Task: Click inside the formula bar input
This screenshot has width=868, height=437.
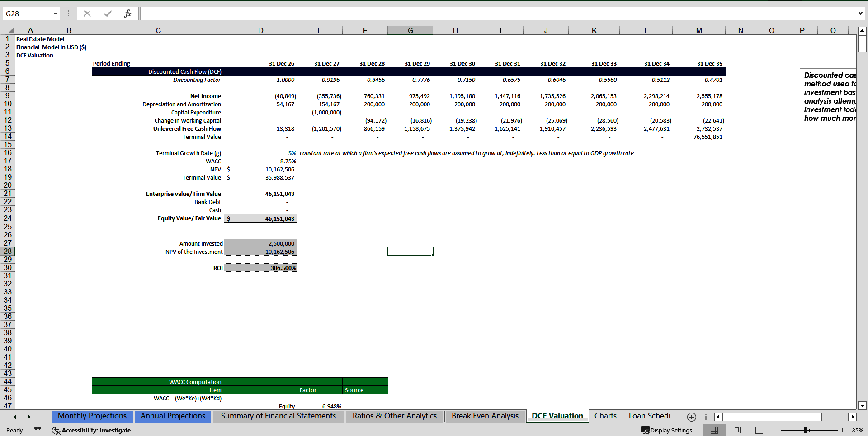Action: [497, 14]
